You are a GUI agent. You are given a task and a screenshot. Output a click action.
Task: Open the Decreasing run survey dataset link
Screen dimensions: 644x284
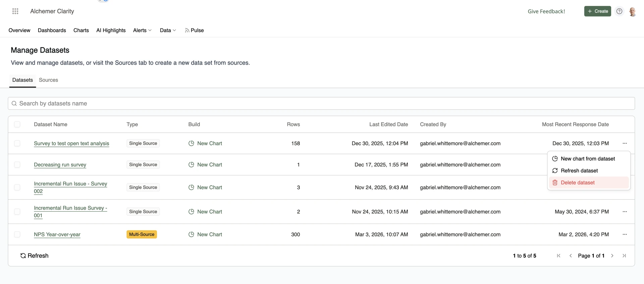tap(60, 165)
